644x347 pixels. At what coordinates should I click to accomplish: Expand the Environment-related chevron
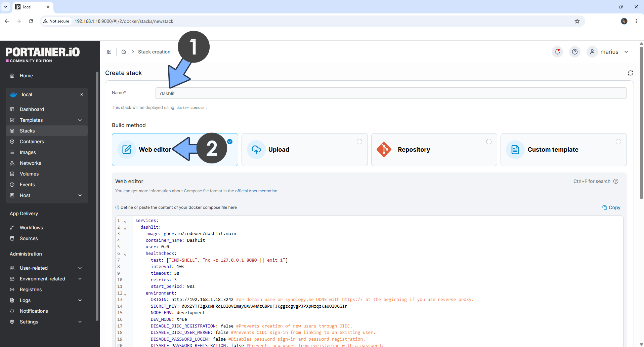pos(80,279)
